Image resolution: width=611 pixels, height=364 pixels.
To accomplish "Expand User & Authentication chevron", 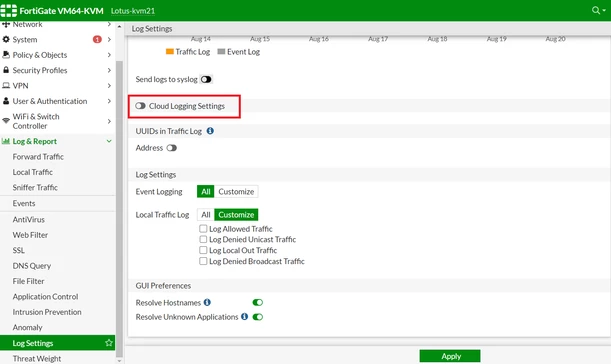I will [x=109, y=101].
